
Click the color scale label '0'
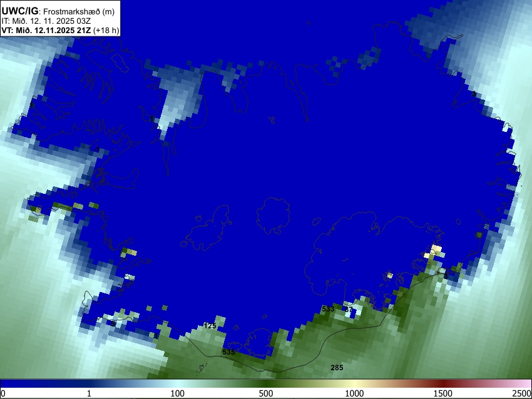pos(3,393)
